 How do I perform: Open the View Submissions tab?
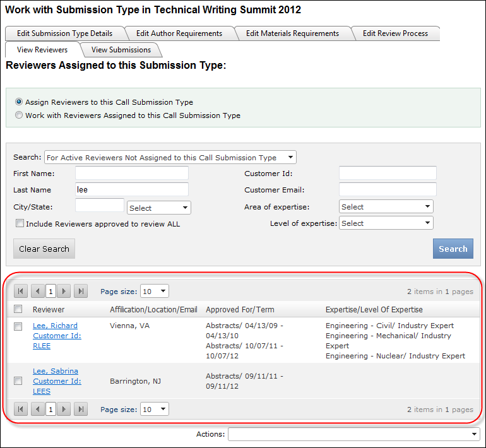(x=121, y=50)
